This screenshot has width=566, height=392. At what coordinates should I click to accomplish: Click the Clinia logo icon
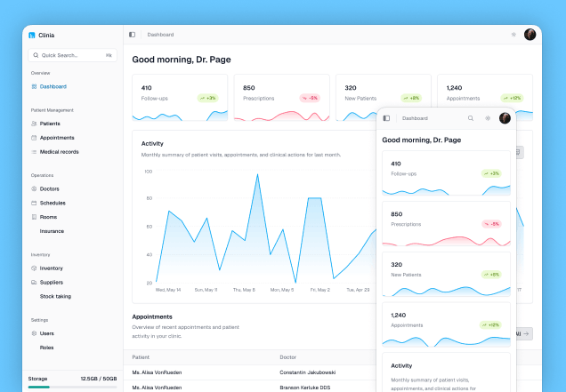[32, 35]
